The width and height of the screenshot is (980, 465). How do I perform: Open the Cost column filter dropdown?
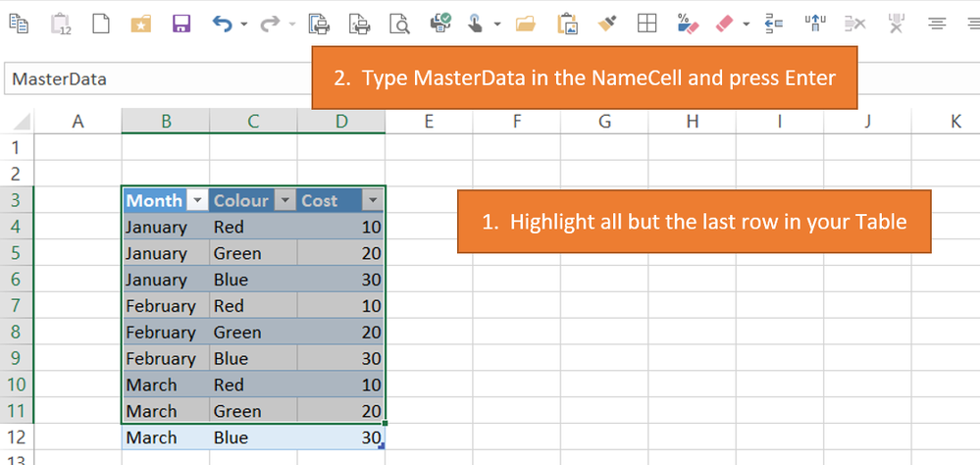click(x=373, y=201)
